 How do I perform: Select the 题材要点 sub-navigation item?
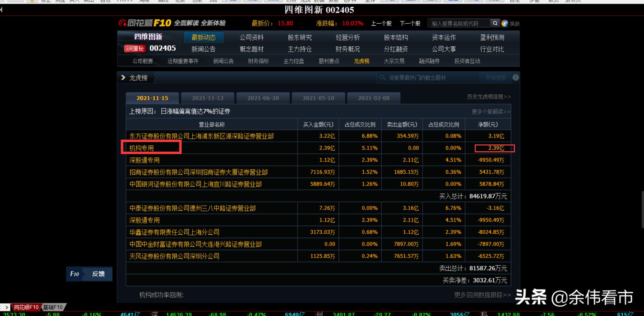329,61
